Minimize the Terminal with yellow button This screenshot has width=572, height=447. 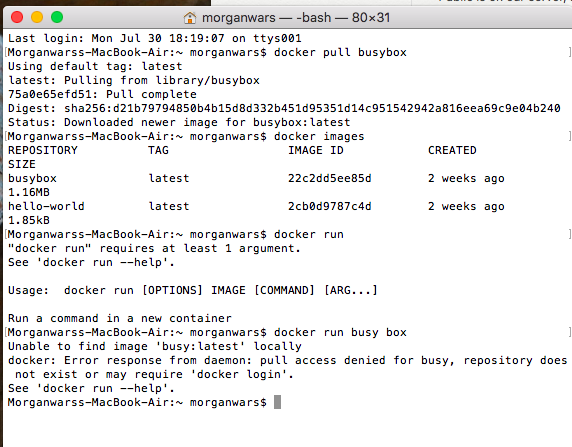[37, 17]
